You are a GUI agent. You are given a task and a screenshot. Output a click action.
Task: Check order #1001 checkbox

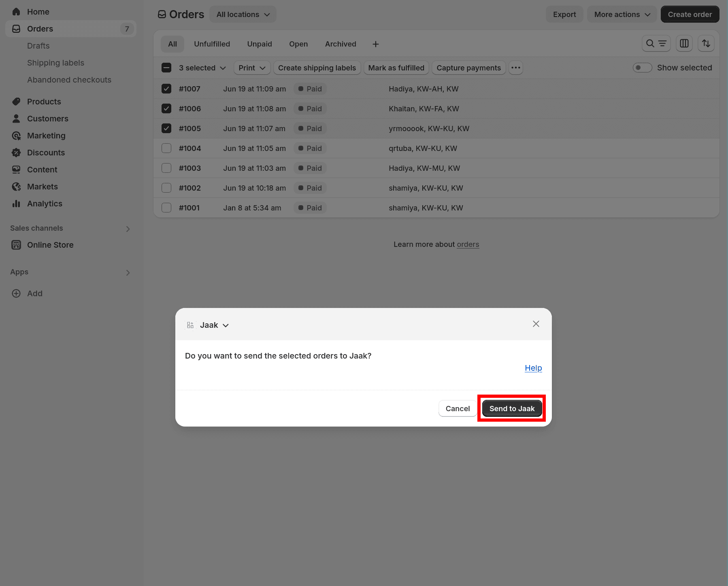tap(166, 208)
